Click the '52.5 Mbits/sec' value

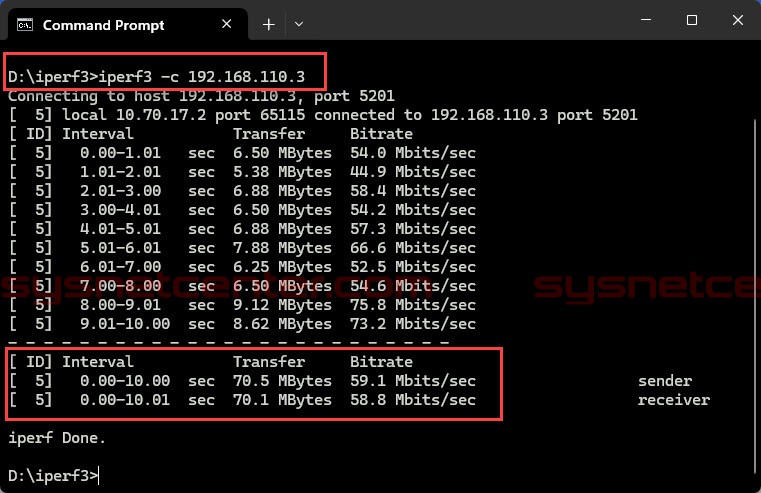tap(413, 266)
